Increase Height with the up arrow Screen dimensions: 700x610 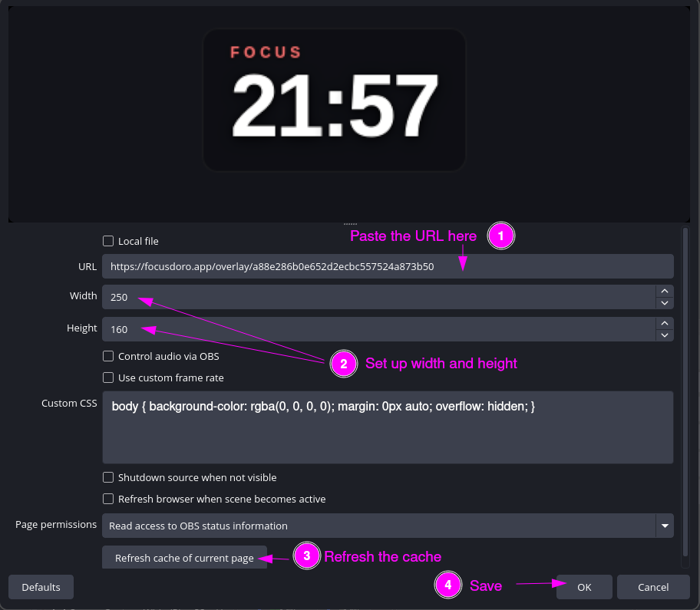[x=665, y=323]
